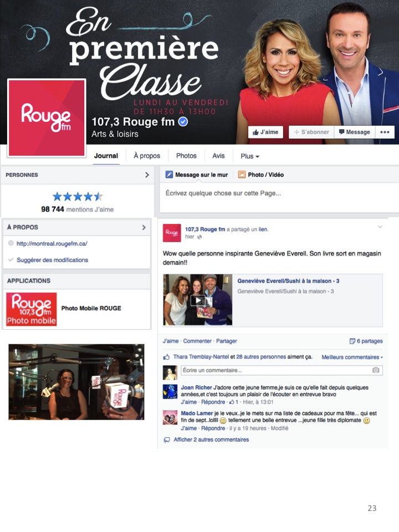Image resolution: width=399 pixels, height=532 pixels.
Task: Click the thumbs-up icon by Thara Tremblay-Nantel
Action: click(167, 357)
